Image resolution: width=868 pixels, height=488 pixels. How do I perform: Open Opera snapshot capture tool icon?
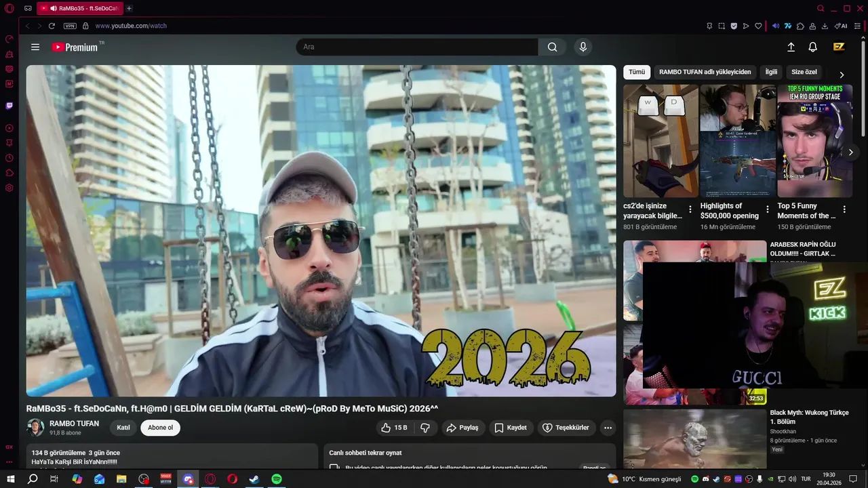click(722, 26)
